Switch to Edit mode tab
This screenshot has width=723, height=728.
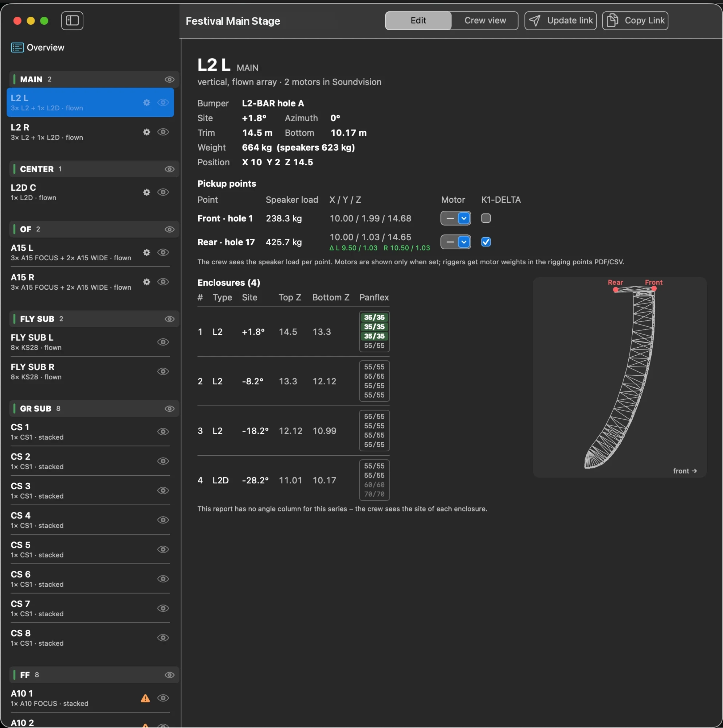[418, 20]
